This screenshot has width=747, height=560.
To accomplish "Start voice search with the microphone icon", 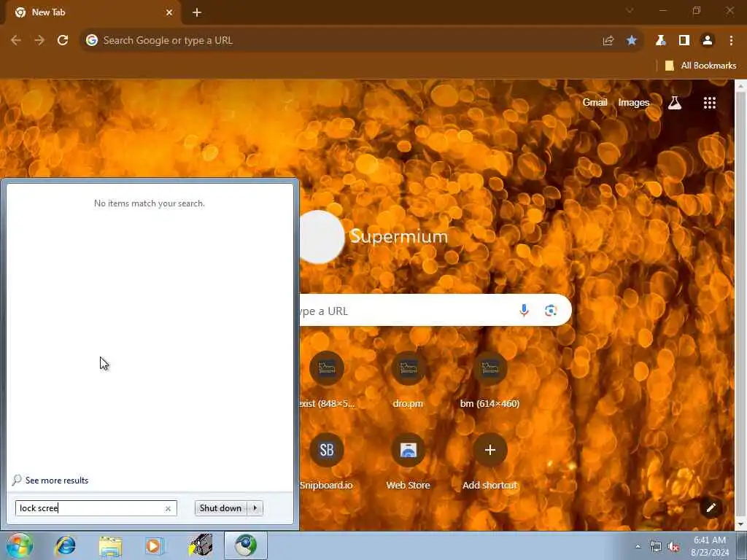I will pos(524,311).
